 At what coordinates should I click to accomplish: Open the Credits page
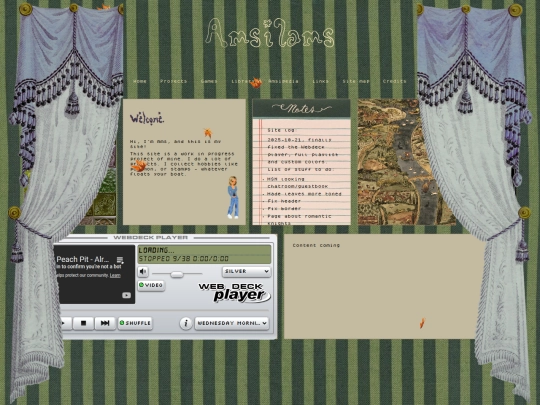(395, 81)
